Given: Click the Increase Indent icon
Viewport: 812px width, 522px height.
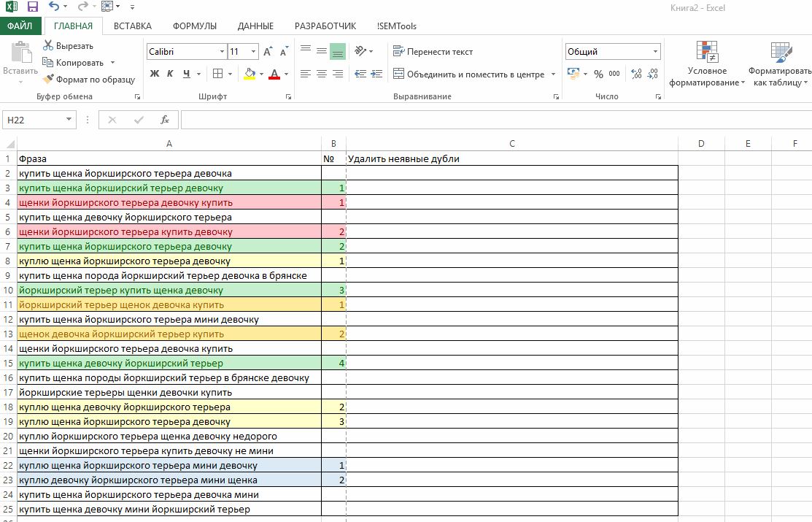Looking at the screenshot, I should 376,74.
